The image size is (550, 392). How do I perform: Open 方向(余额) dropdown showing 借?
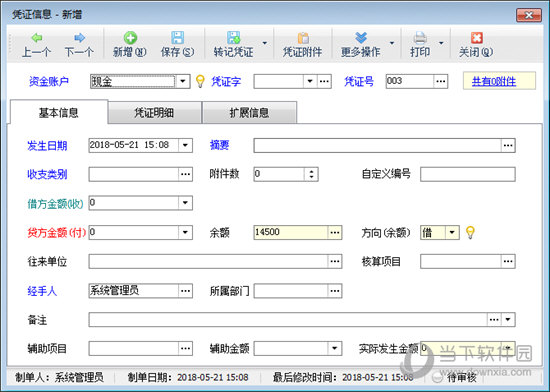tap(452, 232)
